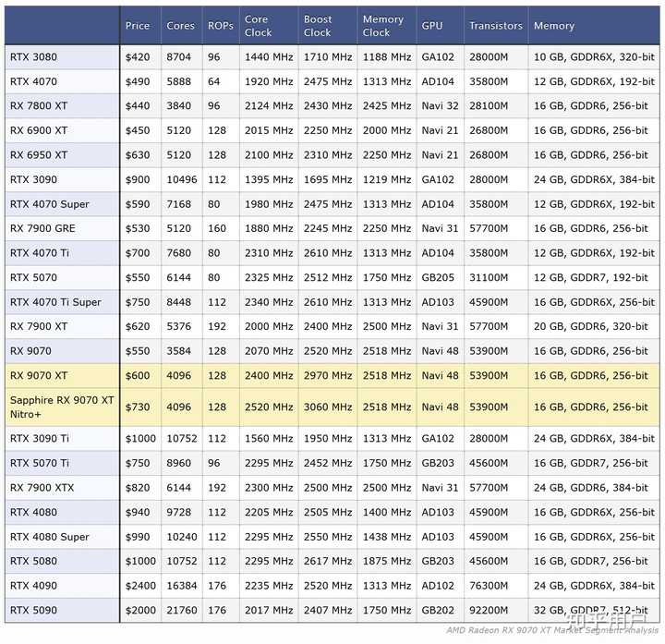The width and height of the screenshot is (665, 644).
Task: Select the RTX 3080 row name
Action: (x=33, y=57)
